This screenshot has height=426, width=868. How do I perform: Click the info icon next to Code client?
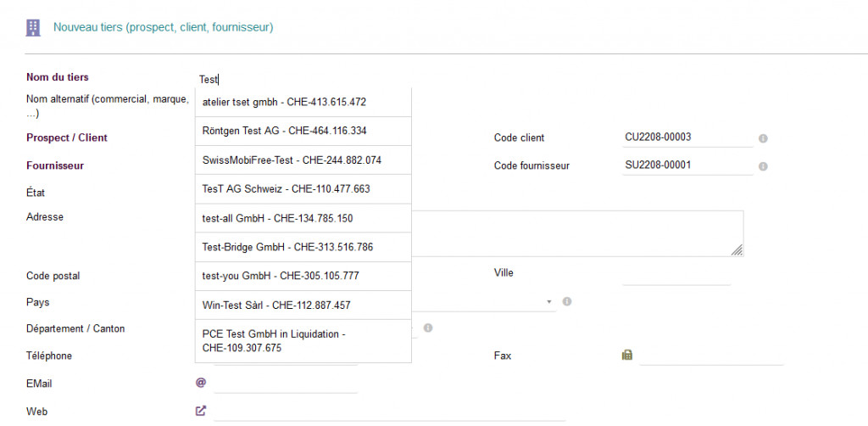click(x=763, y=138)
